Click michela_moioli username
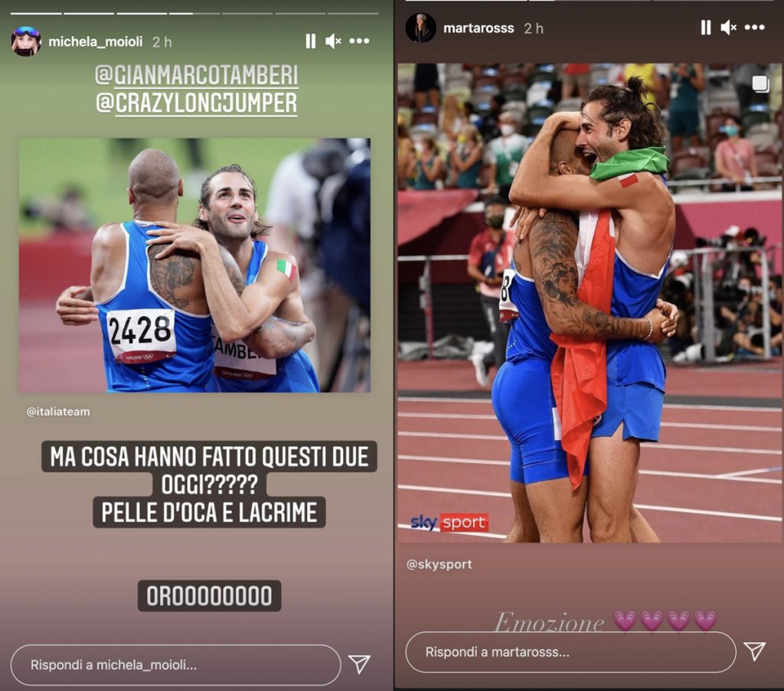The width and height of the screenshot is (784, 691). coord(96,41)
